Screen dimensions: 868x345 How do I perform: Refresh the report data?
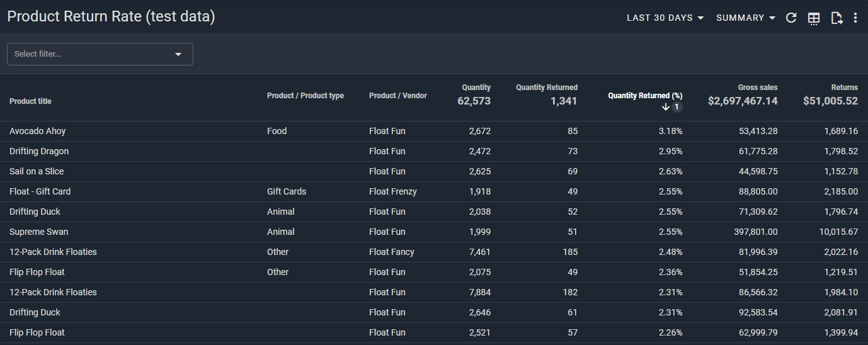[x=792, y=18]
